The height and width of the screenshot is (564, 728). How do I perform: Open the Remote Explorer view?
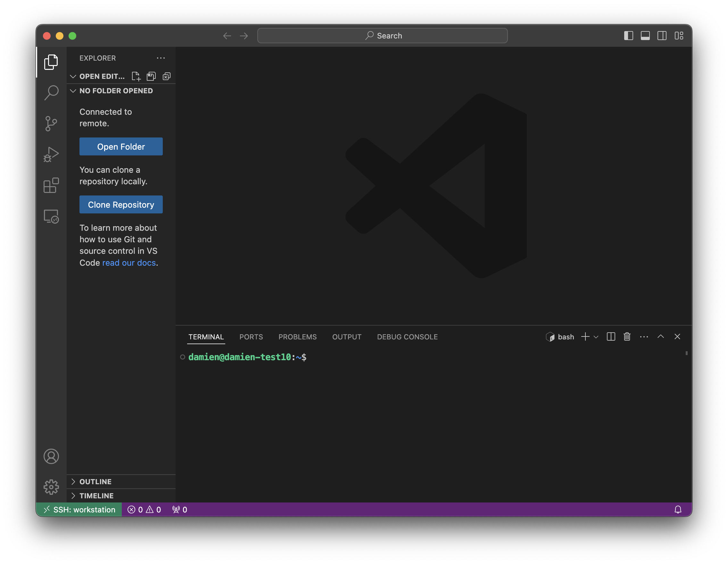click(51, 216)
